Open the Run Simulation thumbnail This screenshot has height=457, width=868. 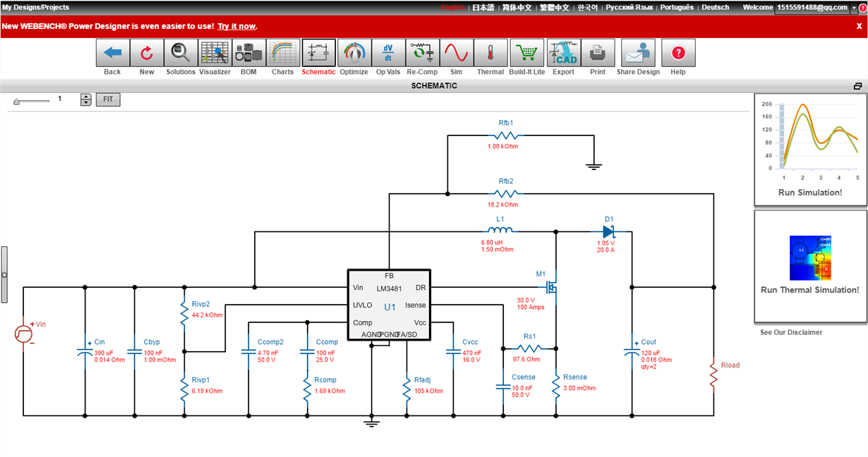pyautogui.click(x=810, y=150)
